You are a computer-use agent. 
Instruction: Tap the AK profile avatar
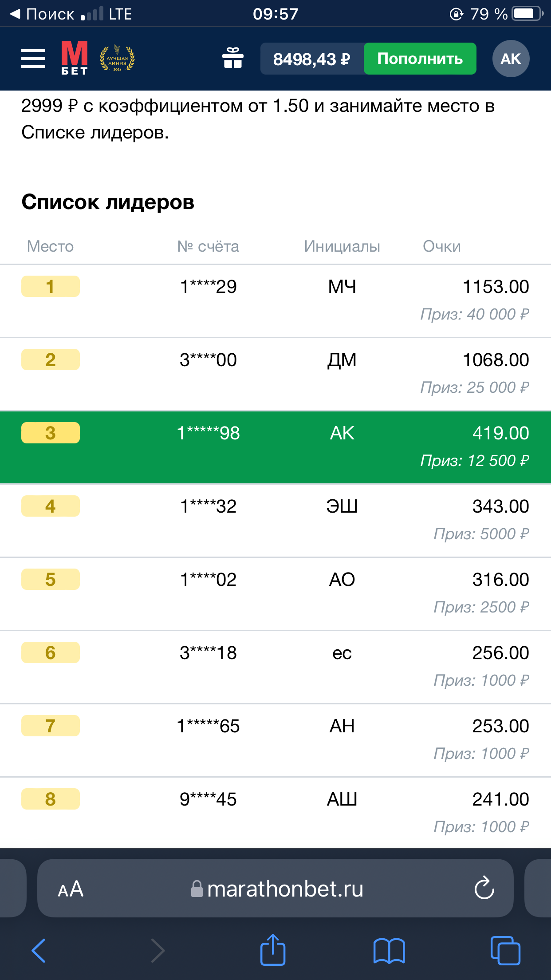coord(511,59)
